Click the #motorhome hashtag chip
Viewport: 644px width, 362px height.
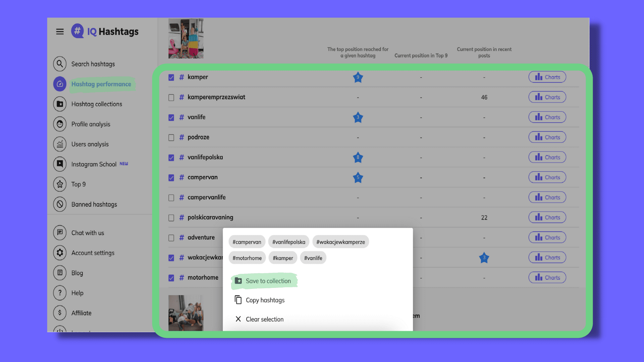(247, 258)
